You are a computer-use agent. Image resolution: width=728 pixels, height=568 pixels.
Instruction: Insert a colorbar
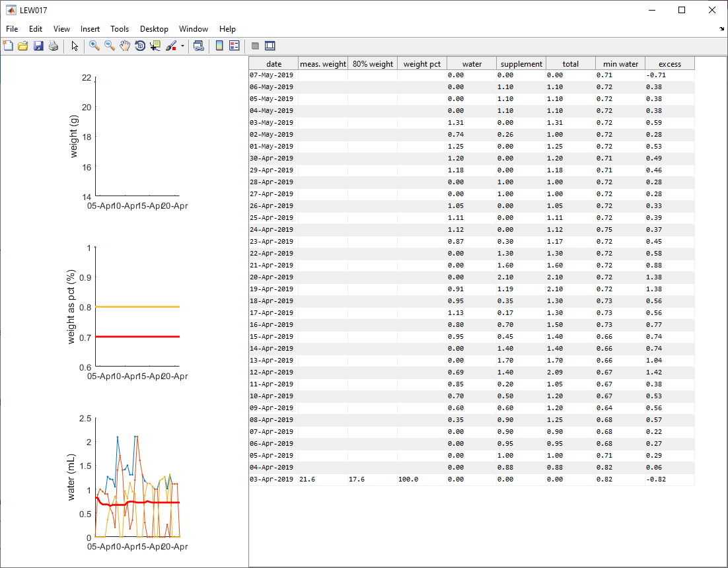[219, 46]
